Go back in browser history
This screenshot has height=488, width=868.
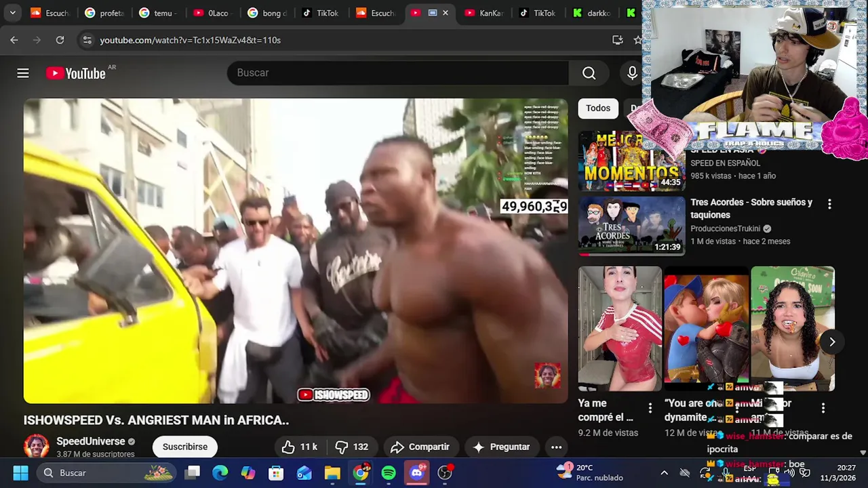pos(14,40)
